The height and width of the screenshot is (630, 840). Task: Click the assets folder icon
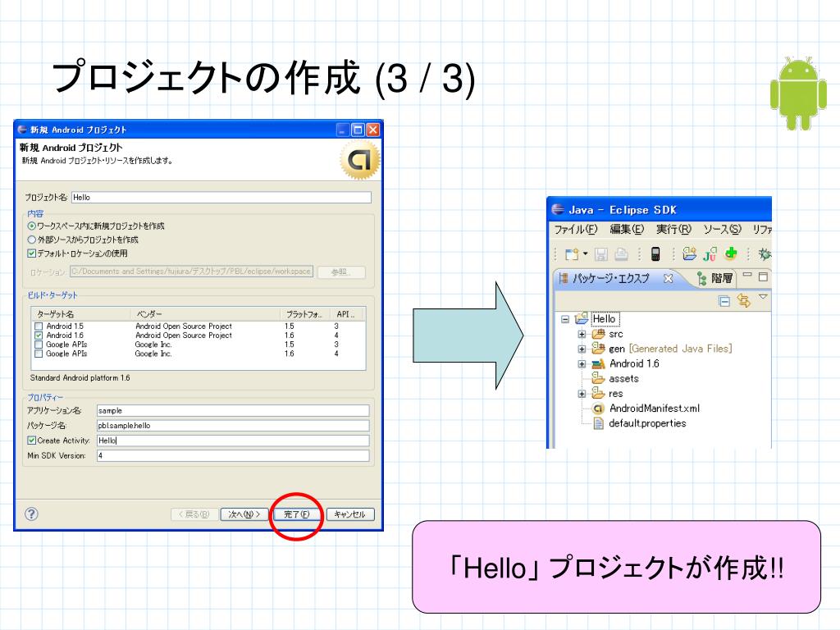tap(598, 378)
